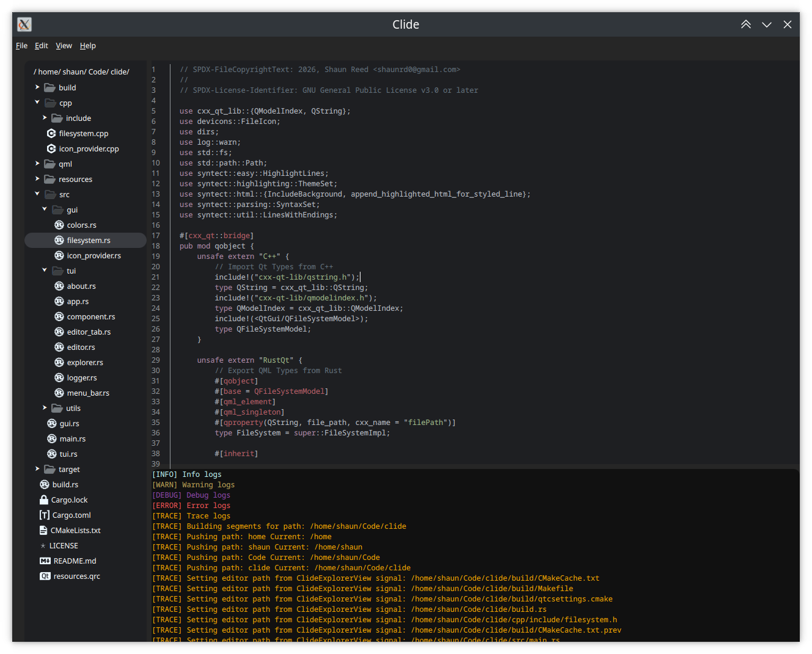Collapse the tui folder arrow
The width and height of the screenshot is (812, 654).
click(x=45, y=271)
